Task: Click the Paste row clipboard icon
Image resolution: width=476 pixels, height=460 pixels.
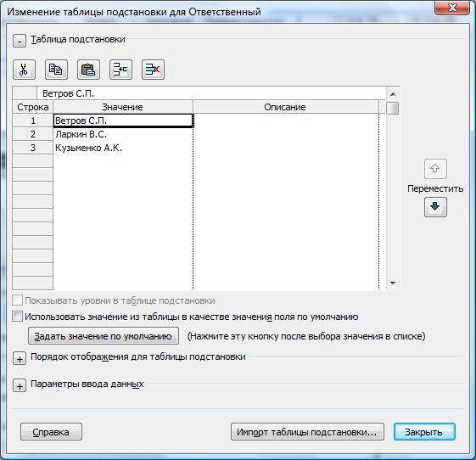Action: pyautogui.click(x=88, y=70)
